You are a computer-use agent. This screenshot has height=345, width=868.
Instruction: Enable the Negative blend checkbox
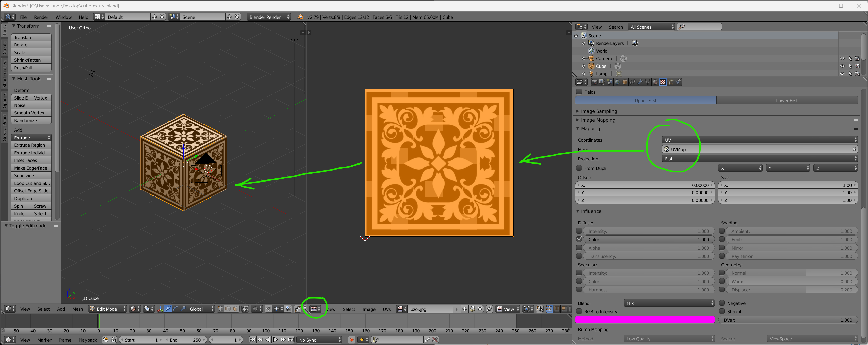[x=722, y=303]
